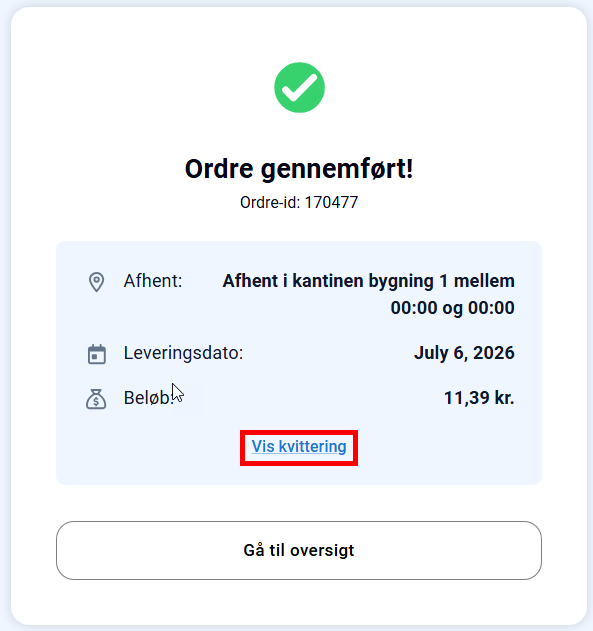This screenshot has height=631, width=593.
Task: Go to overview via Gå til oversigt
Action: (x=299, y=551)
